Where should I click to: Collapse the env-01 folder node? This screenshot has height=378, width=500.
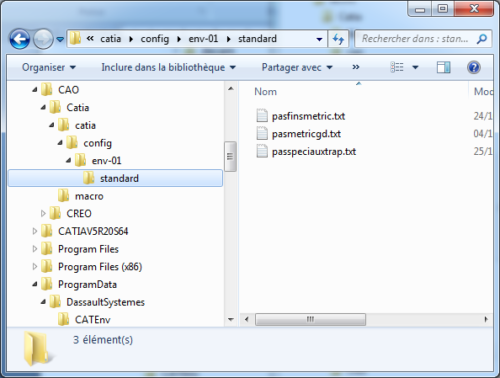click(x=68, y=160)
